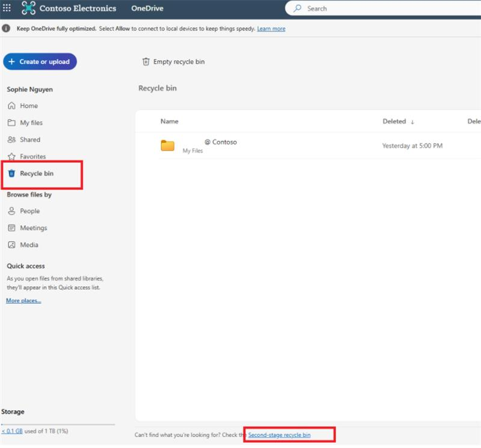Click the Deleted column sort arrow
Screen dimensions: 481x448
tap(412, 122)
